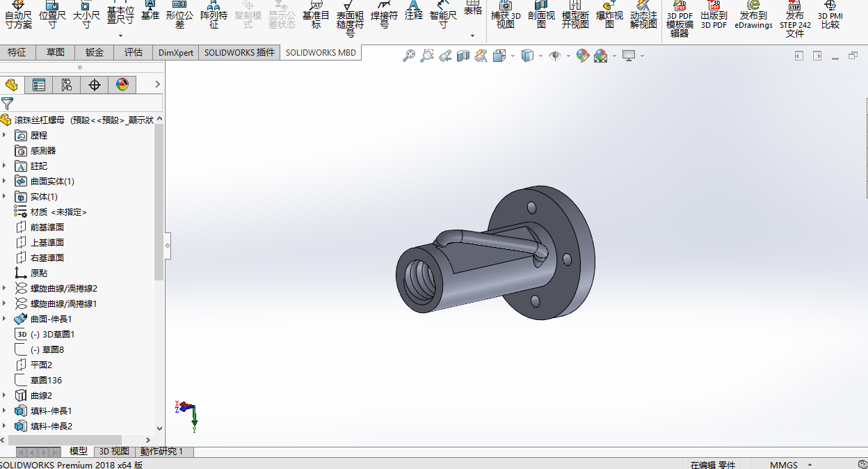Select the 位置尺寸 tool
Screen dimensions: 868x469
(x=53, y=15)
